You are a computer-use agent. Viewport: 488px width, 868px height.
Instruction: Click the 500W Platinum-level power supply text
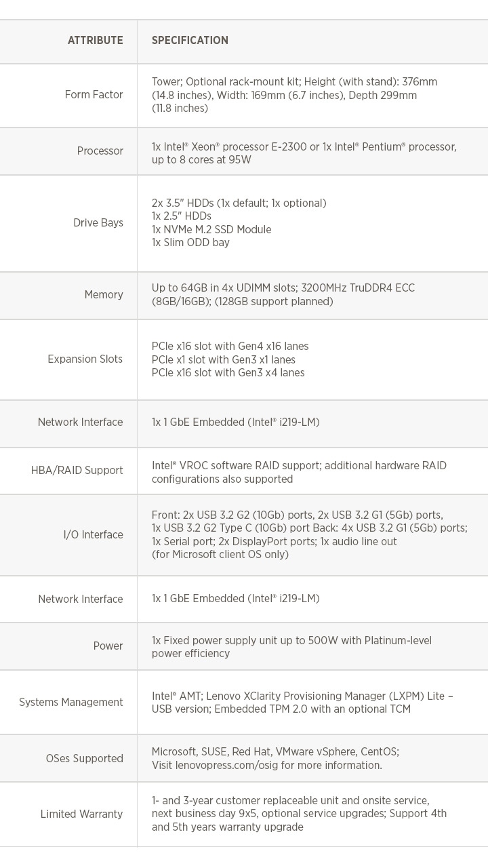point(291,647)
